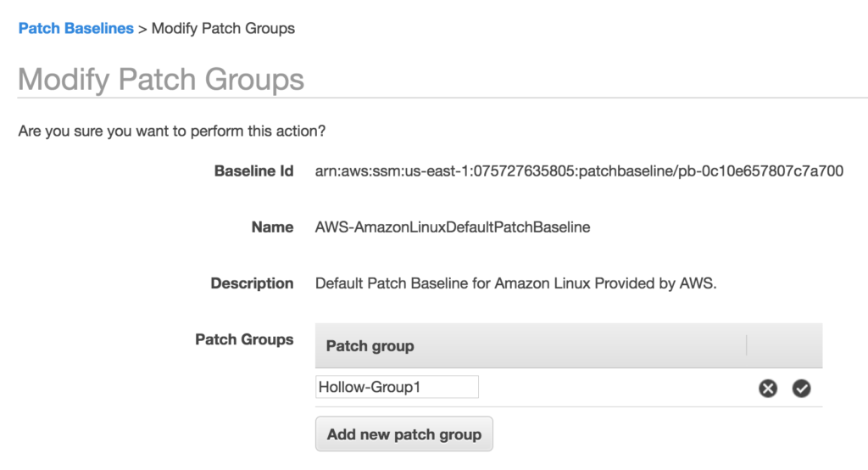Click the empty header cell above action icons

[784, 345]
